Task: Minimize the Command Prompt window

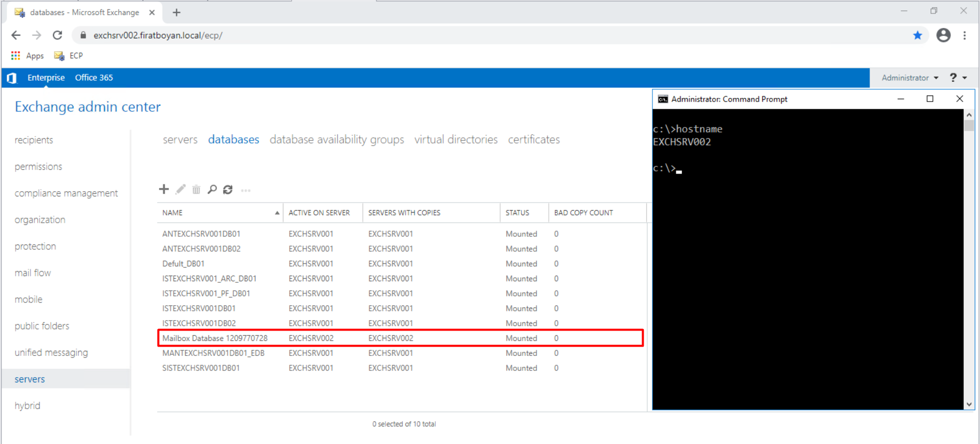Action: [901, 98]
